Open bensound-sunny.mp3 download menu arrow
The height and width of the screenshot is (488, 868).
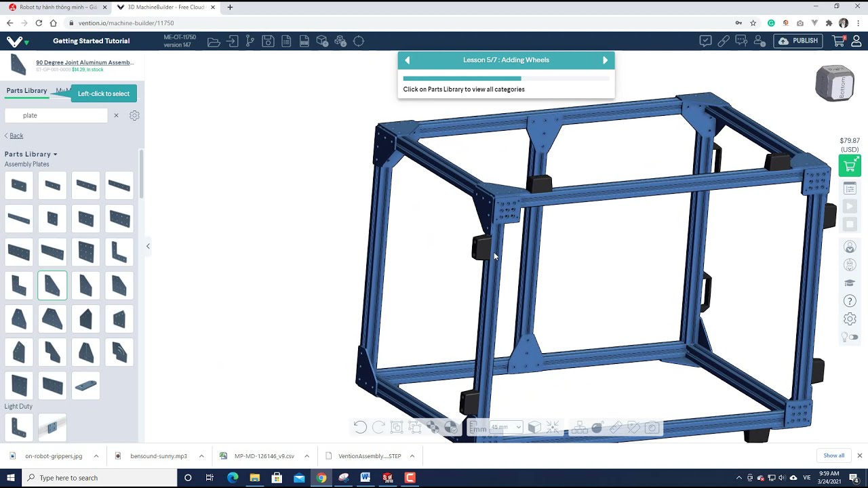coord(201,456)
